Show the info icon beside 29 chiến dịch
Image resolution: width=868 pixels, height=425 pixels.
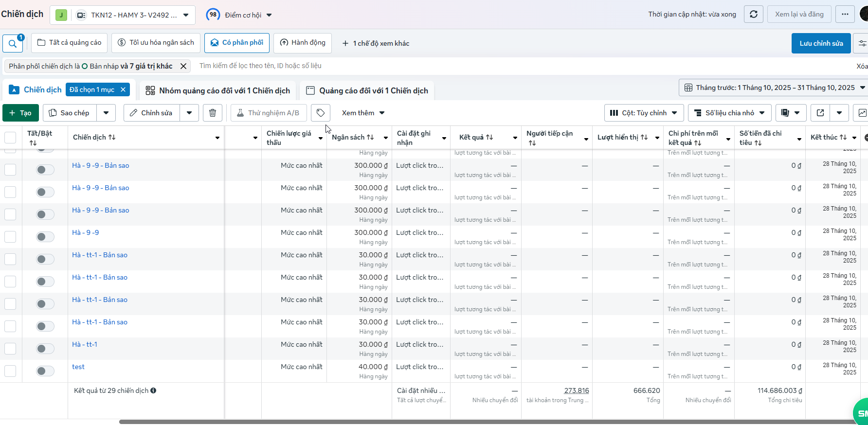point(153,390)
